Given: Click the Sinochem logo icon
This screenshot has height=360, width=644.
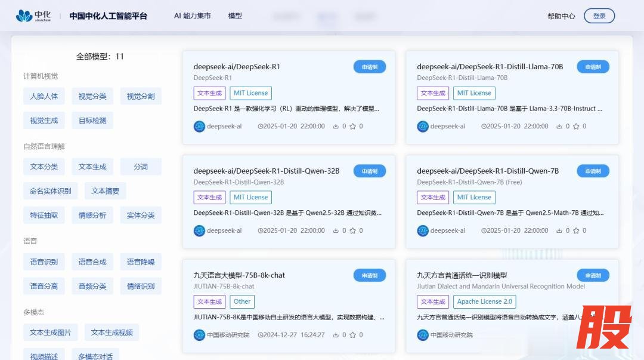Looking at the screenshot, I should (24, 16).
